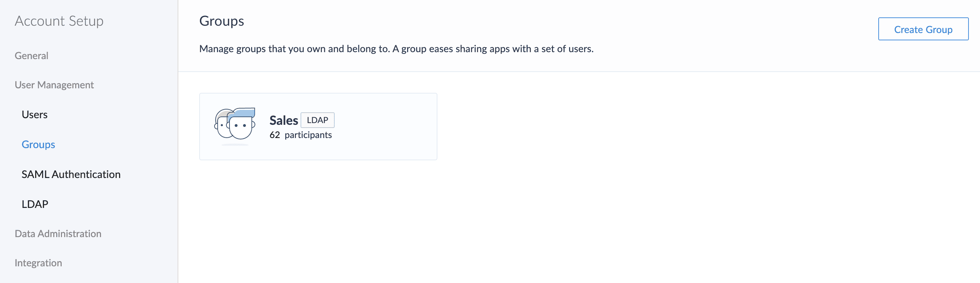Go to the Users page
This screenshot has width=980, height=283.
tap(34, 115)
